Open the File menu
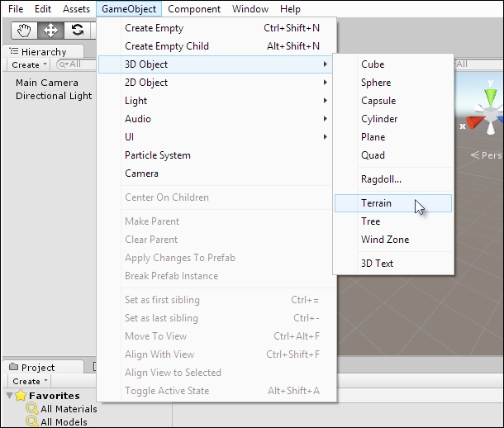 pos(16,9)
